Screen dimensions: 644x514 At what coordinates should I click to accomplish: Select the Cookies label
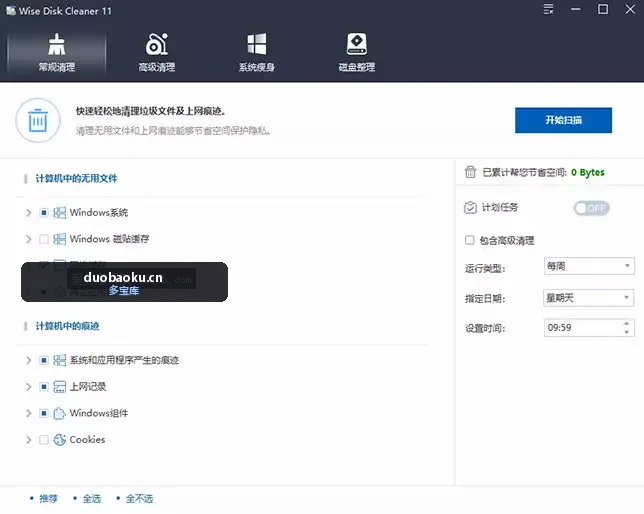click(x=87, y=440)
